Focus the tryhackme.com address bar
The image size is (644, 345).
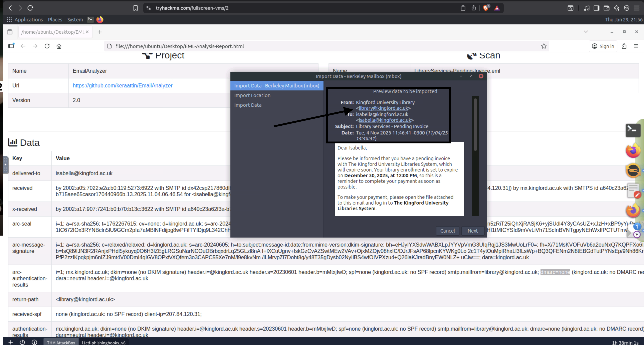pyautogui.click(x=300, y=8)
